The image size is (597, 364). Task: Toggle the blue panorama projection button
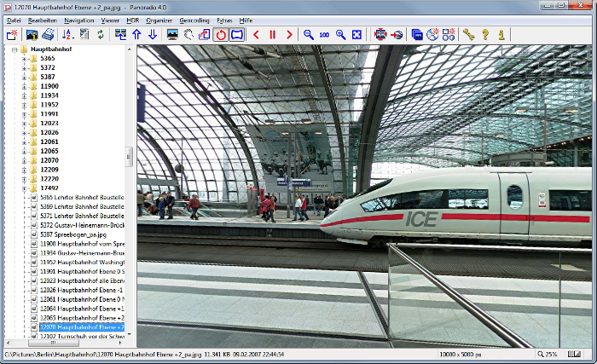pos(237,35)
